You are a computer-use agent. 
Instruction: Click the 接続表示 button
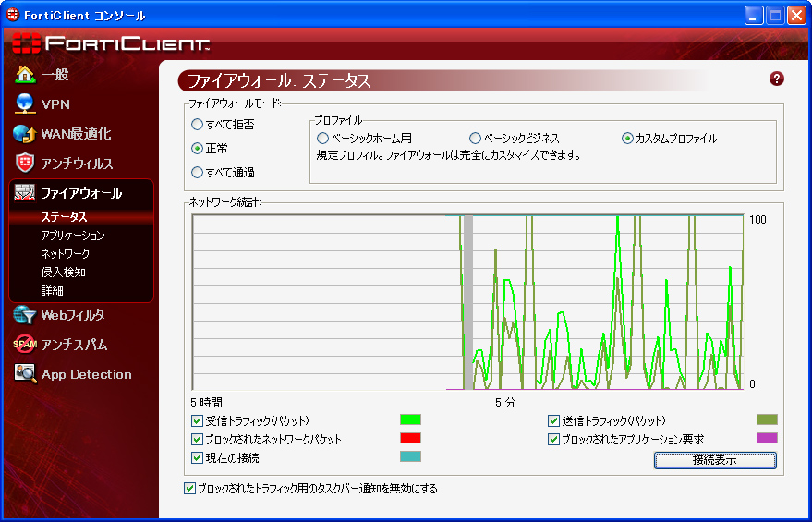click(x=715, y=460)
